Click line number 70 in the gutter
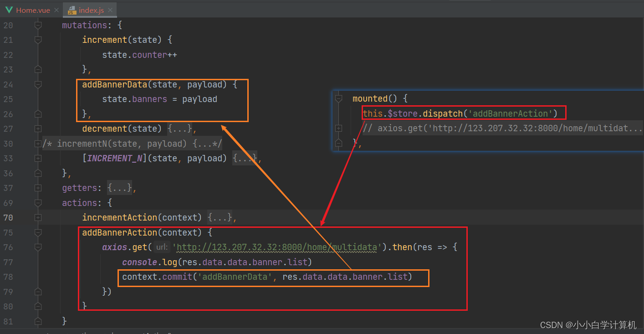Image resolution: width=644 pixels, height=334 pixels. (8, 218)
